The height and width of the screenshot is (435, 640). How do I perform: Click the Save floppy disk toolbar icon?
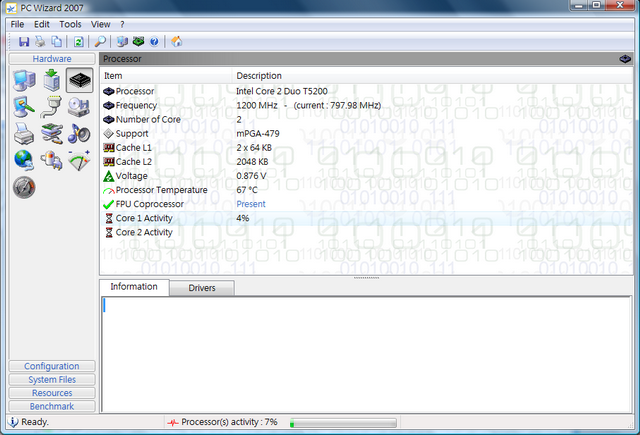24,41
